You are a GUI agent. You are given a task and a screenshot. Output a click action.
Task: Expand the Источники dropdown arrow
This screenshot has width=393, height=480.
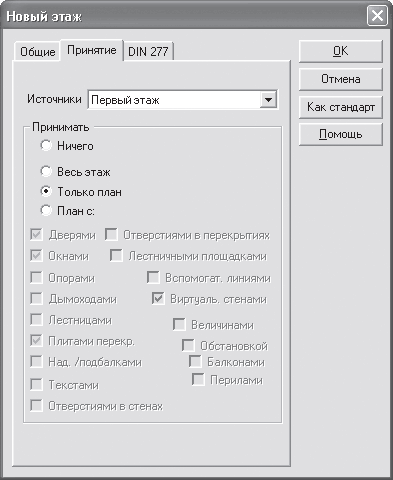pos(268,100)
